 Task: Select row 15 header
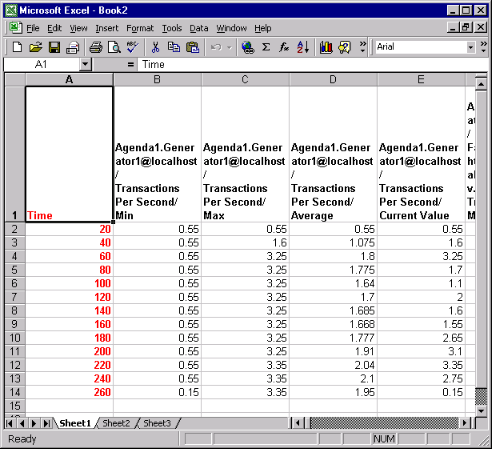pos(15,406)
